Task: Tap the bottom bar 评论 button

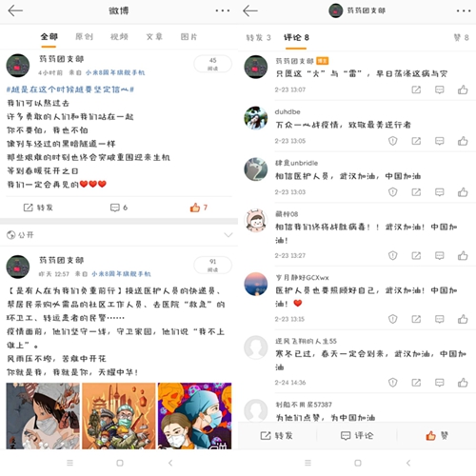Action: (x=357, y=436)
